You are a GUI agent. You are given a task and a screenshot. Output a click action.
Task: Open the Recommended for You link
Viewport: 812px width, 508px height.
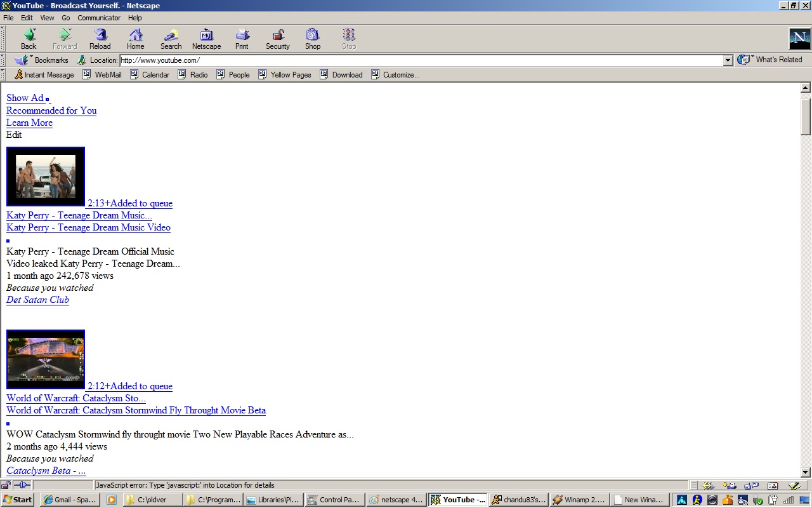tap(51, 110)
